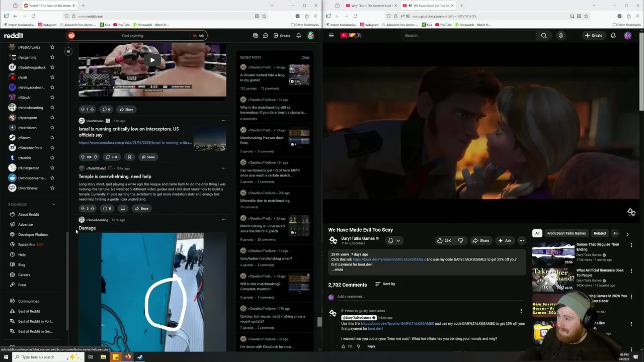The height and width of the screenshot is (362, 644).
Task: Open Task View on Windows taskbar
Action: point(90,357)
